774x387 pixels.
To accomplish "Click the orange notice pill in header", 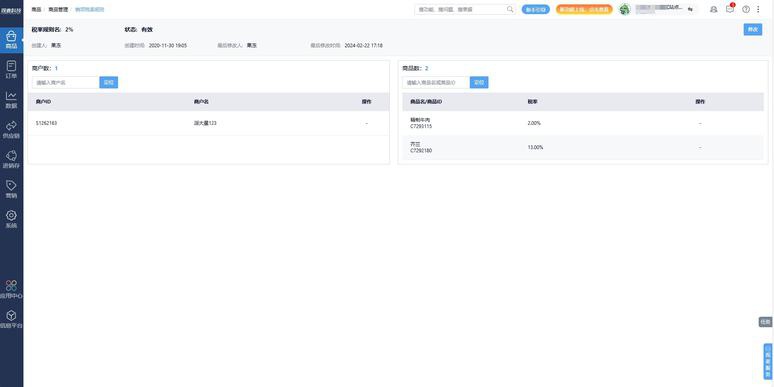I will pyautogui.click(x=584, y=9).
